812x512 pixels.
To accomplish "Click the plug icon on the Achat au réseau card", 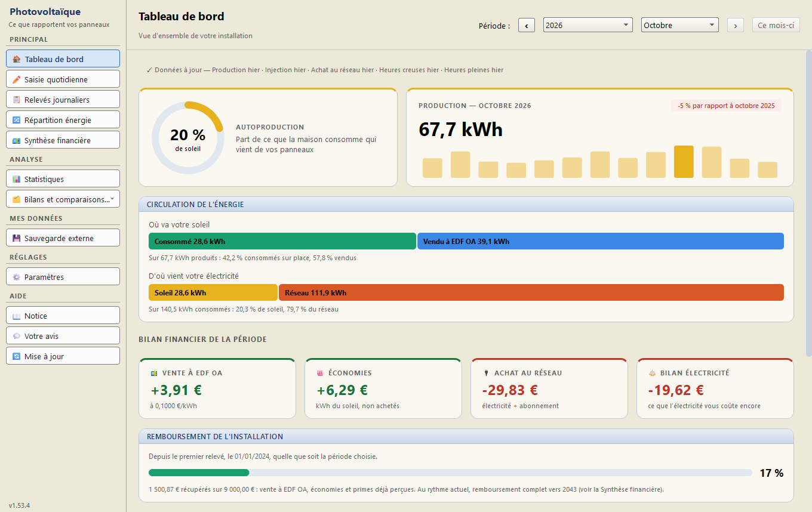I will pos(486,373).
